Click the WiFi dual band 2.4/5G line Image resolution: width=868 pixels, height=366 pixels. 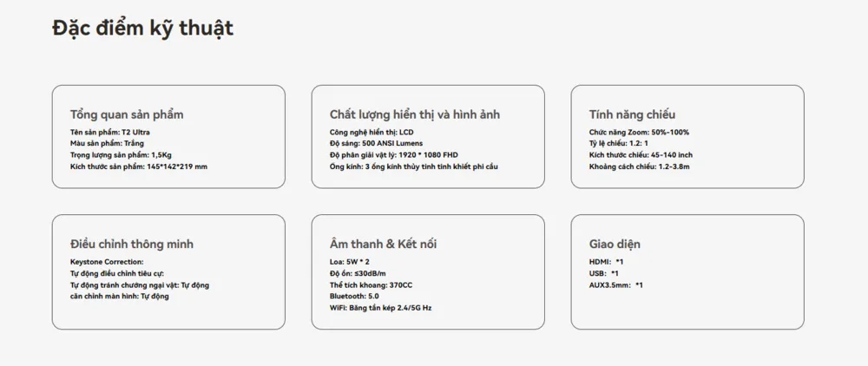point(380,307)
